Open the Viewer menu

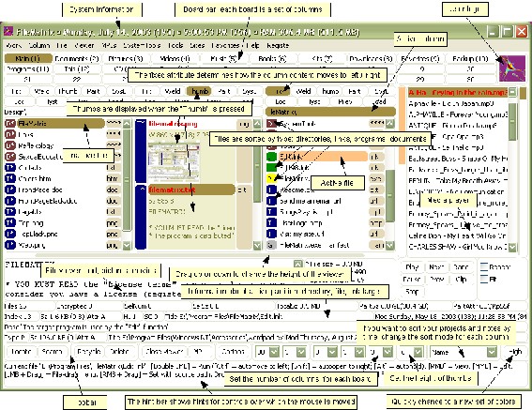[x=84, y=45]
